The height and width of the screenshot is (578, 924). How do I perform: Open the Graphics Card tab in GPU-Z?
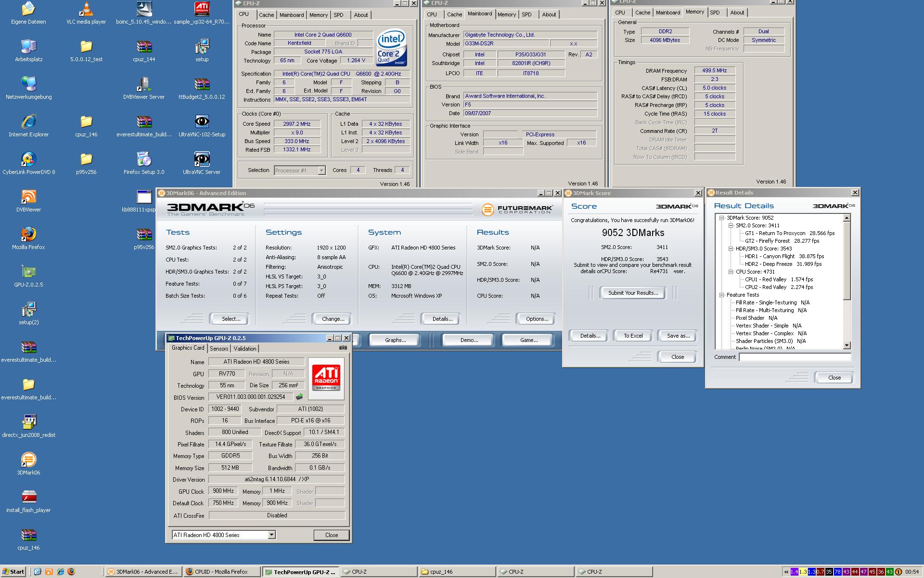pyautogui.click(x=188, y=348)
